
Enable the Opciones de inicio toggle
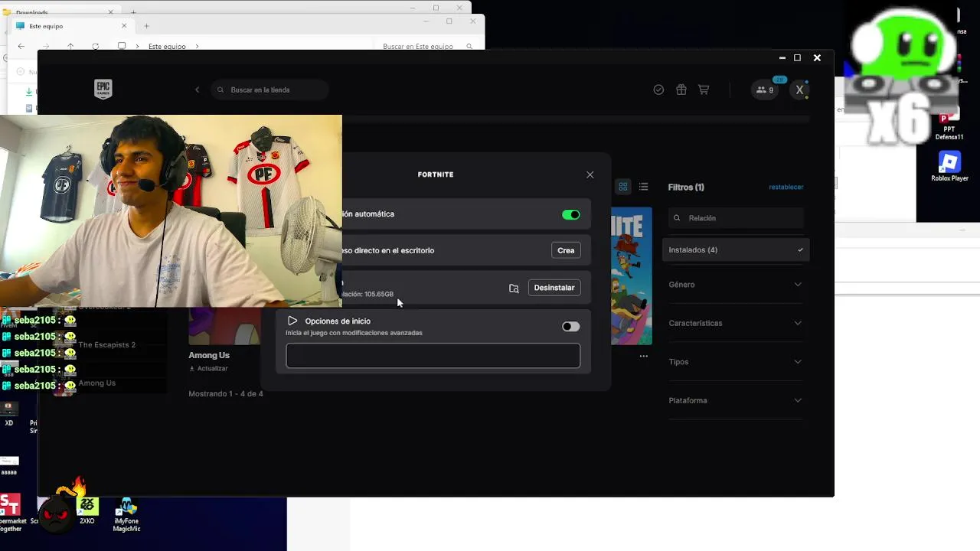[571, 327]
